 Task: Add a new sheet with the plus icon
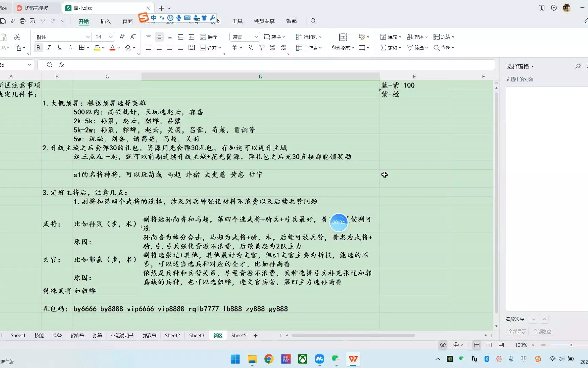tap(256, 336)
